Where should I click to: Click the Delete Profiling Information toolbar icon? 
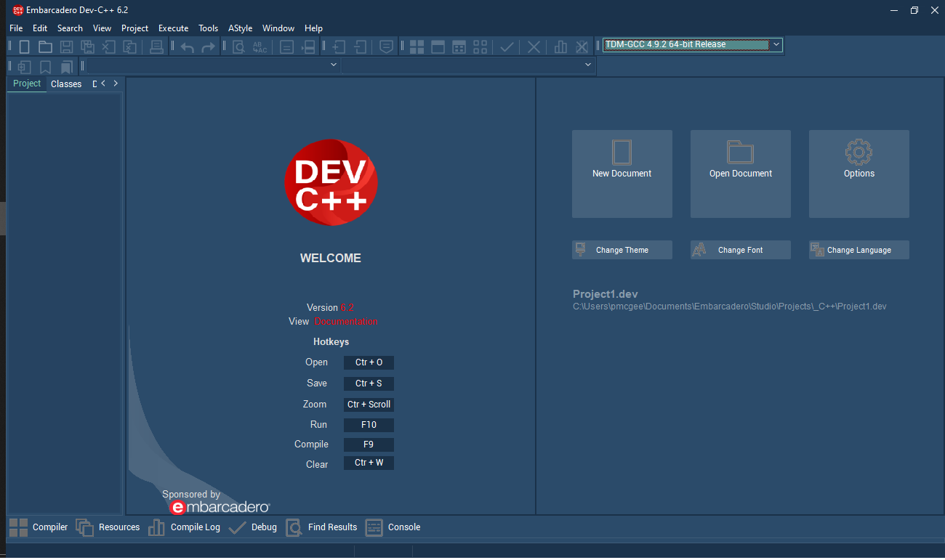582,47
